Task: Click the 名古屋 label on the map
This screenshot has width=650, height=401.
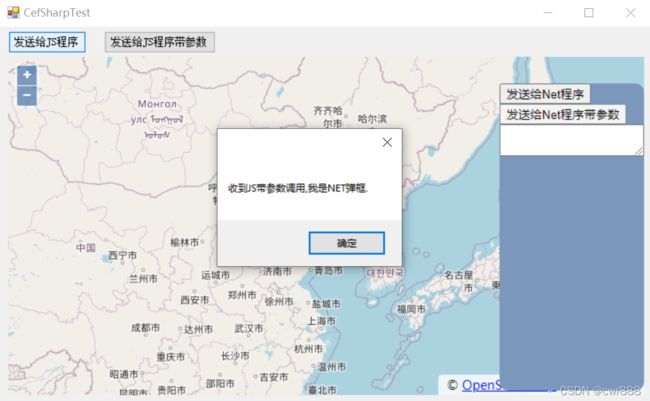Action: 459,275
